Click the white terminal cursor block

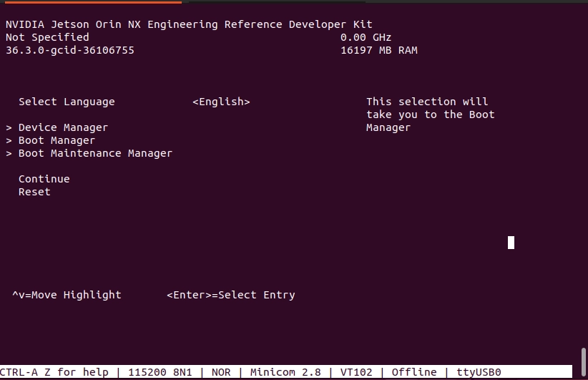511,243
